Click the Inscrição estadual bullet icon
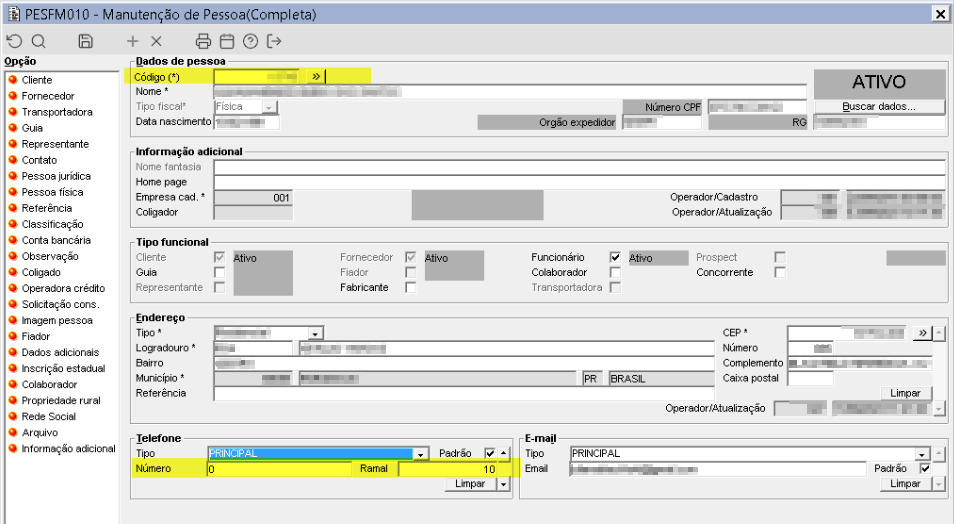Screen dimensions: 954x524 click(x=13, y=368)
